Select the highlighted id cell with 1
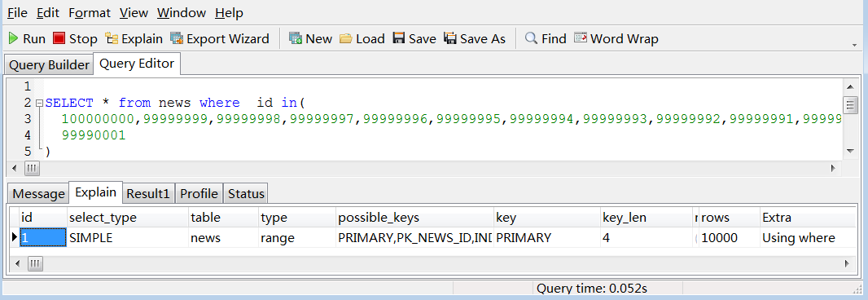Viewport: 868px width, 300px height. [x=42, y=238]
